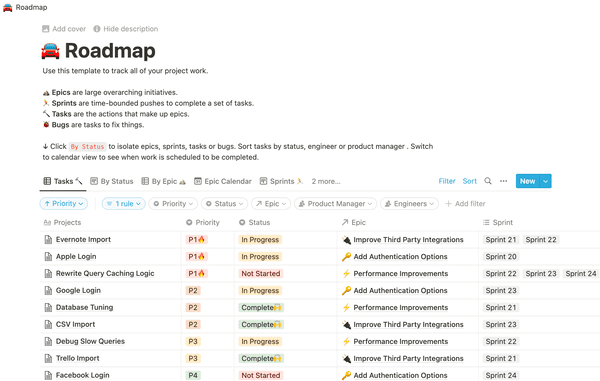This screenshot has width=600, height=381.
Task: Click the Filter link
Action: click(447, 181)
